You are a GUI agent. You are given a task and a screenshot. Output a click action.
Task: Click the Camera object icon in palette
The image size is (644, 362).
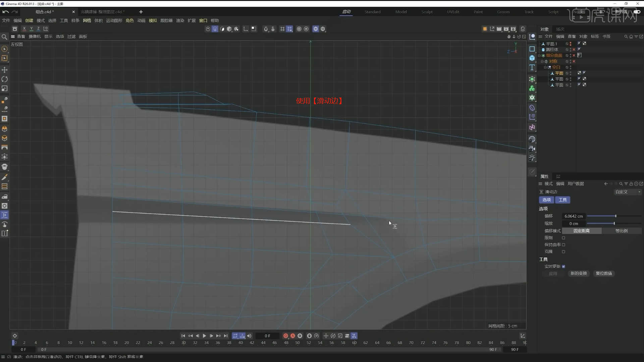pyautogui.click(x=532, y=148)
